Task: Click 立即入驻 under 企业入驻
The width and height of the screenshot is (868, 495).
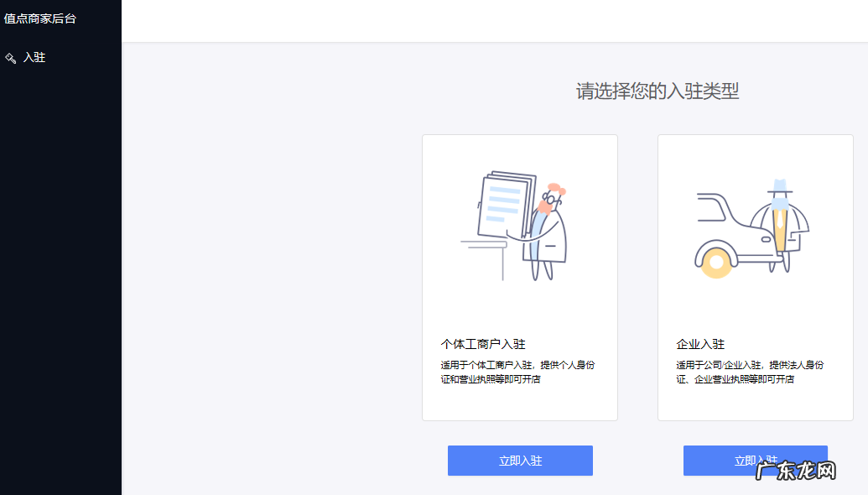Action: pos(755,460)
